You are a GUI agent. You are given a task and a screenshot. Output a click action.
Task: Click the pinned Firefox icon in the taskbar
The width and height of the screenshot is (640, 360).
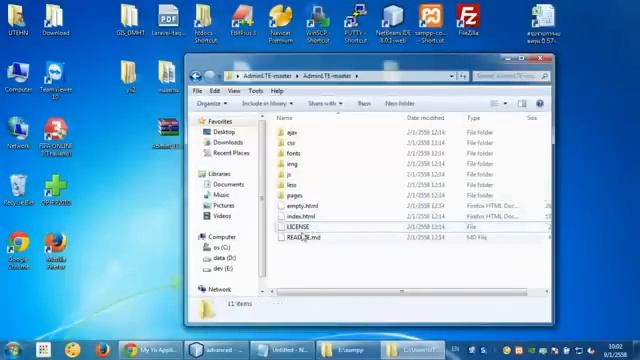(x=102, y=350)
